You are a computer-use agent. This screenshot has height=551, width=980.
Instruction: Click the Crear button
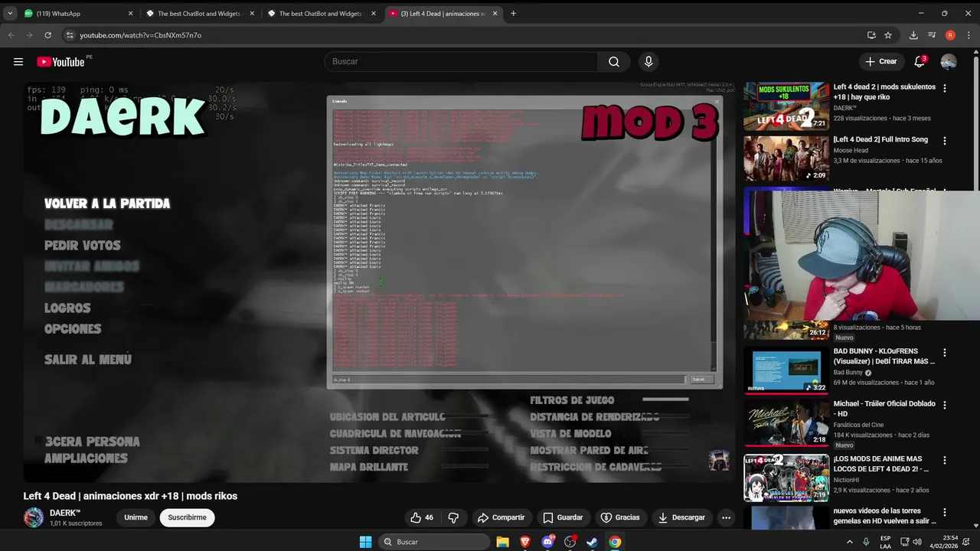coord(880,62)
